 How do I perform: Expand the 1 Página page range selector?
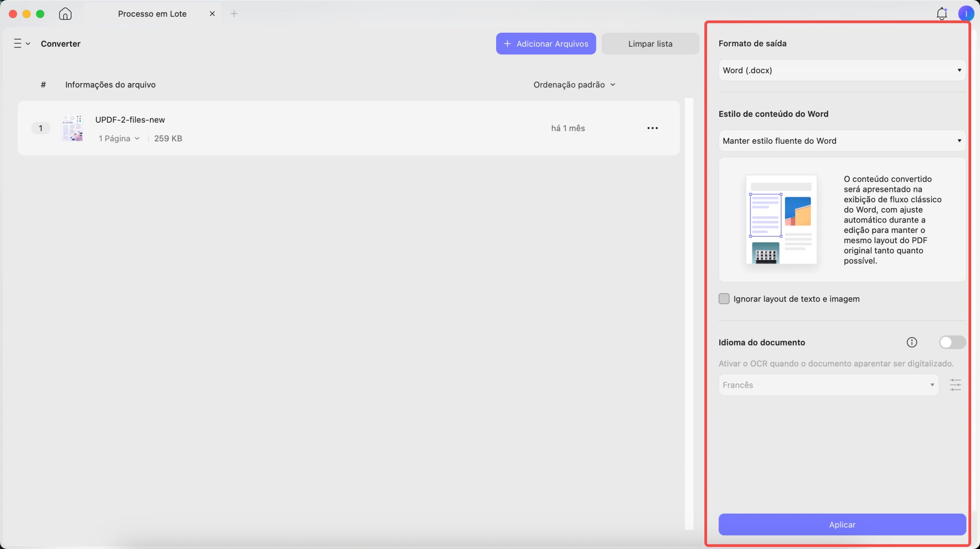[119, 138]
